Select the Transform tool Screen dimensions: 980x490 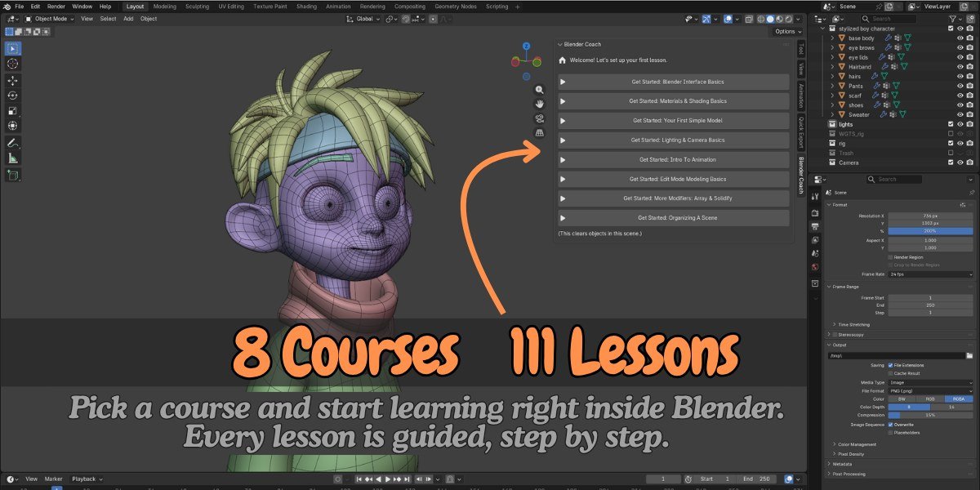pos(13,126)
